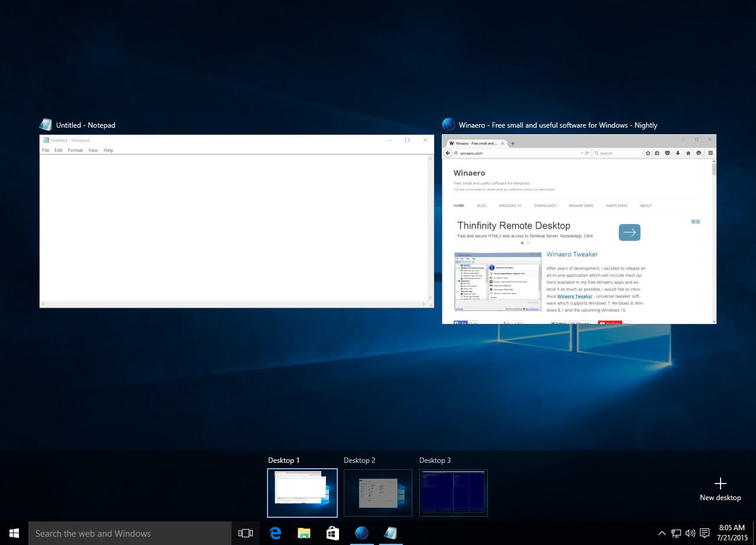Viewport: 756px width, 545px height.
Task: Start a Firefox Hello conversation
Action: (698, 153)
